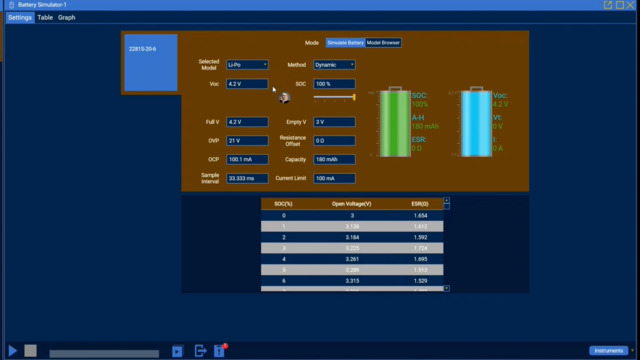Click the Empty V 3 V field
The height and width of the screenshot is (360, 640).
pyautogui.click(x=334, y=122)
